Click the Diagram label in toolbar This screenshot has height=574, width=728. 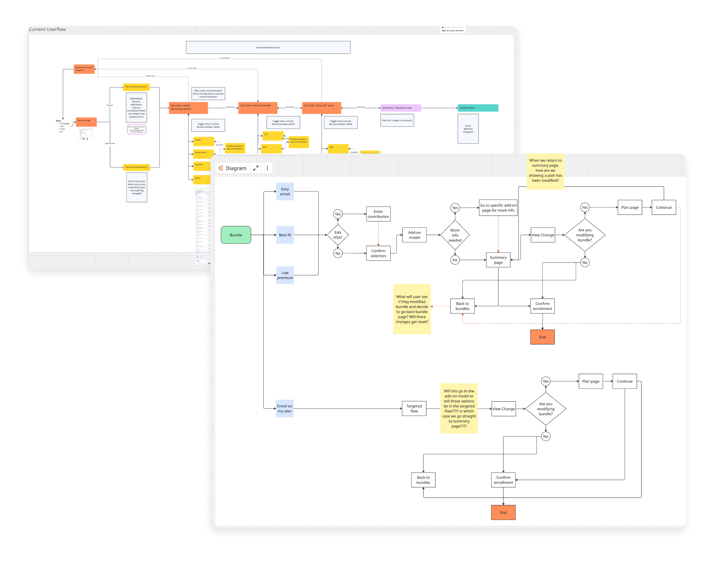click(236, 168)
